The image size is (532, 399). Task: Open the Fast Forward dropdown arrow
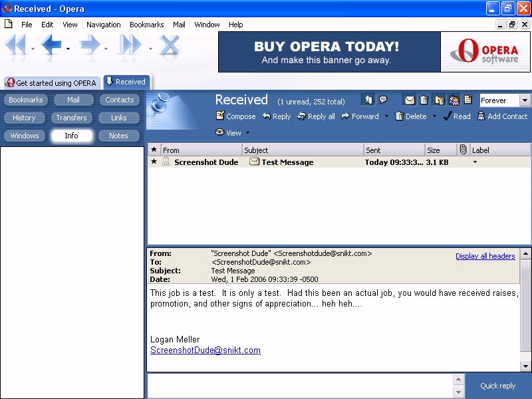point(151,49)
